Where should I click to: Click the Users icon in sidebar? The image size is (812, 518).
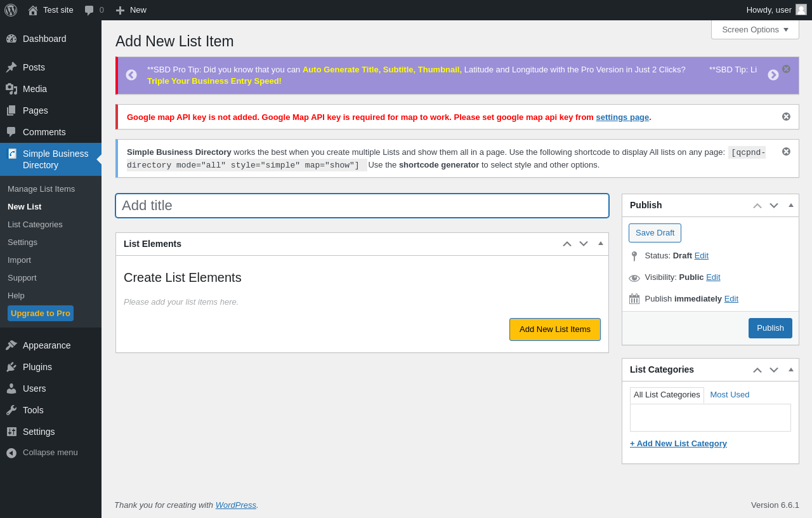coord(11,388)
